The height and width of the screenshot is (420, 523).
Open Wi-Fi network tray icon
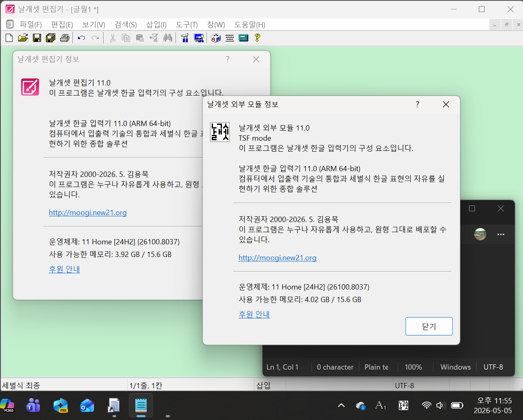pos(426,405)
